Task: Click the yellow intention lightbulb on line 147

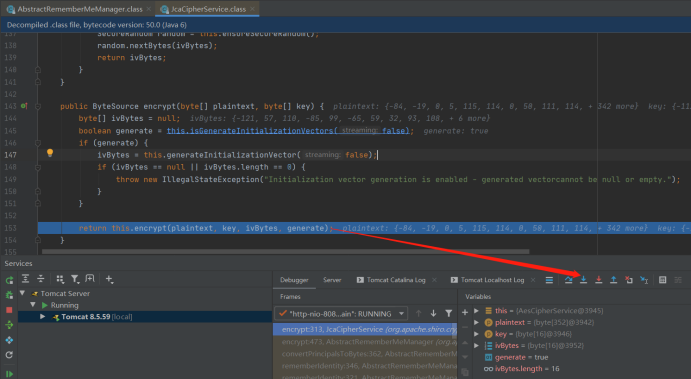Action: pyautogui.click(x=50, y=153)
